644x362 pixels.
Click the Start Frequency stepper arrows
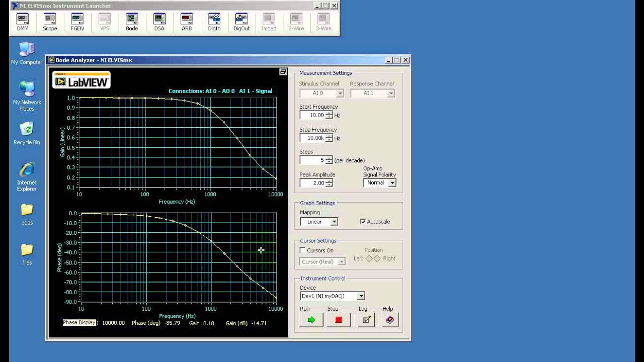[329, 115]
